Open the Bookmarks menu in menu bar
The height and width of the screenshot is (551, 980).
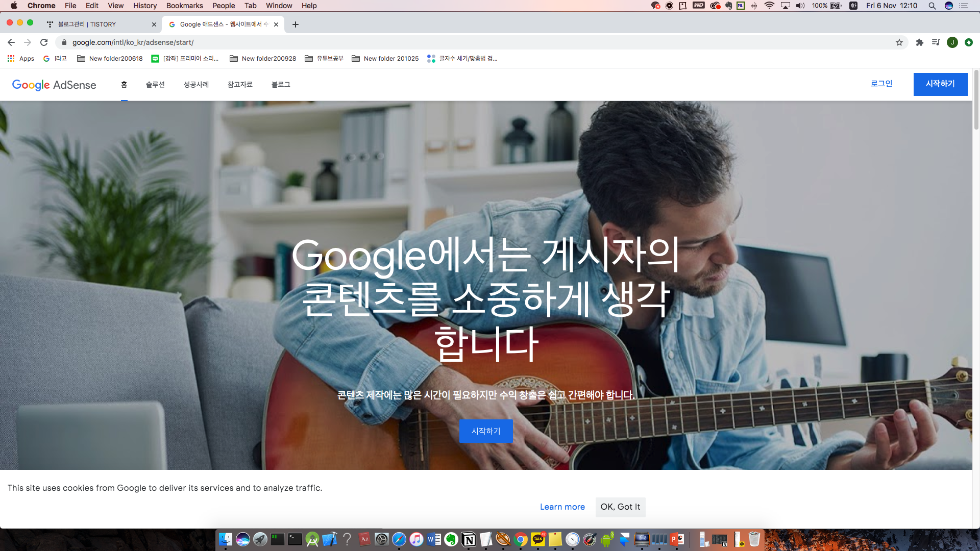(184, 6)
